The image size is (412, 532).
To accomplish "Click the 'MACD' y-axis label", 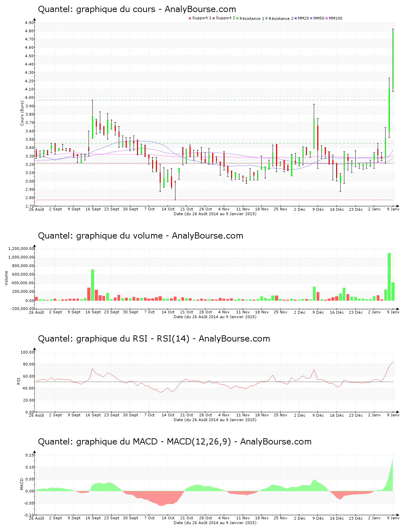I will (x=22, y=484).
